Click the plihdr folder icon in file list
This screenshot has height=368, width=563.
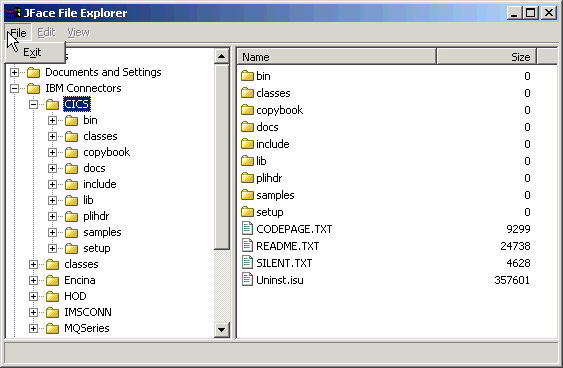(247, 178)
